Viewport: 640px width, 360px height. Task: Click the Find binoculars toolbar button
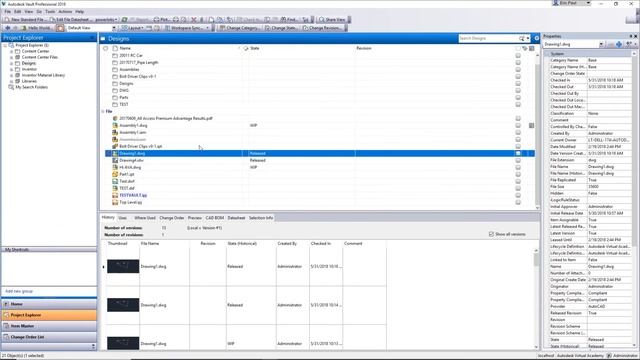[289, 20]
